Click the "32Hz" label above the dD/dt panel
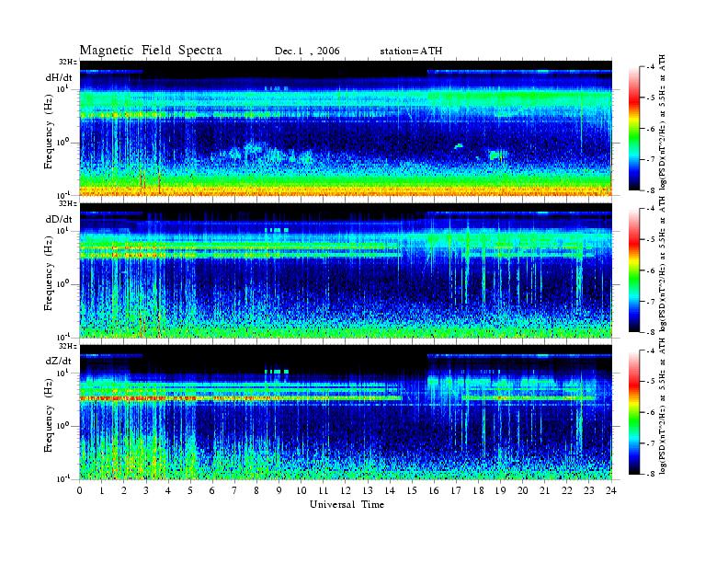 click(x=68, y=203)
